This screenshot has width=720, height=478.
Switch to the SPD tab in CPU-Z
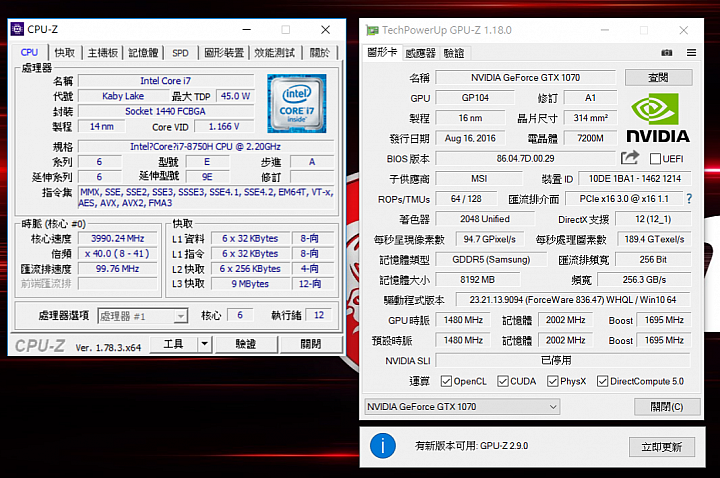[180, 53]
